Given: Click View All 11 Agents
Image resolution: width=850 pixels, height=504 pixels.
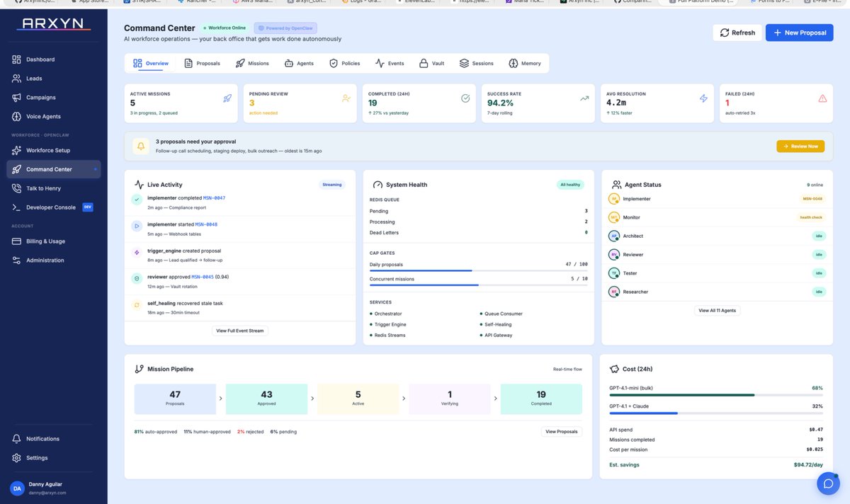Looking at the screenshot, I should (x=718, y=310).
